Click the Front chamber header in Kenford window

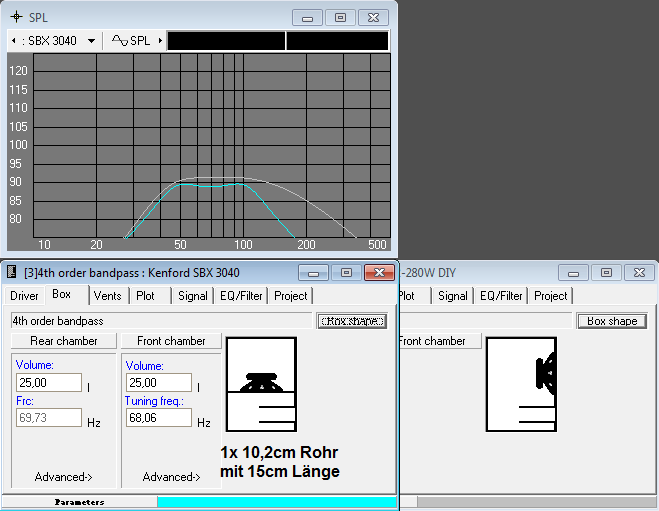point(171,341)
